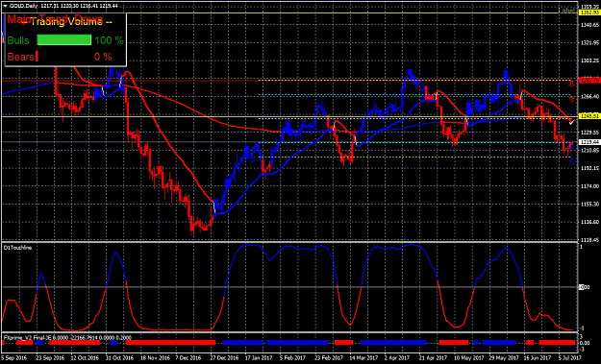
Task: Click the 5 Sep 2016 date label
Action: pyautogui.click(x=14, y=358)
